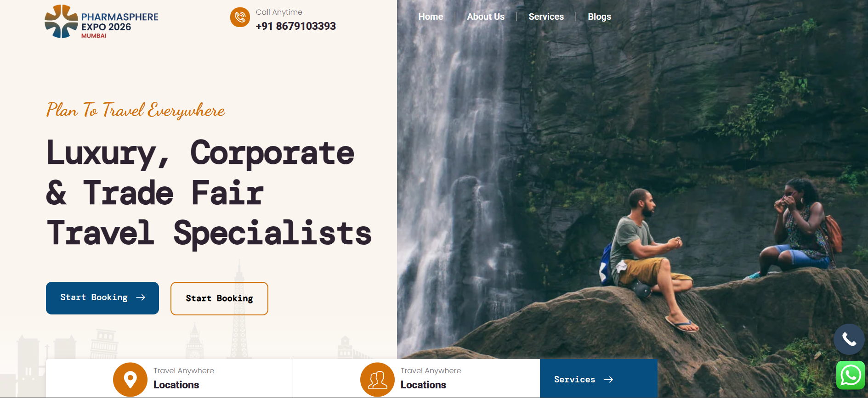
Task: Click the floating blue phone button
Action: pyautogui.click(x=849, y=339)
